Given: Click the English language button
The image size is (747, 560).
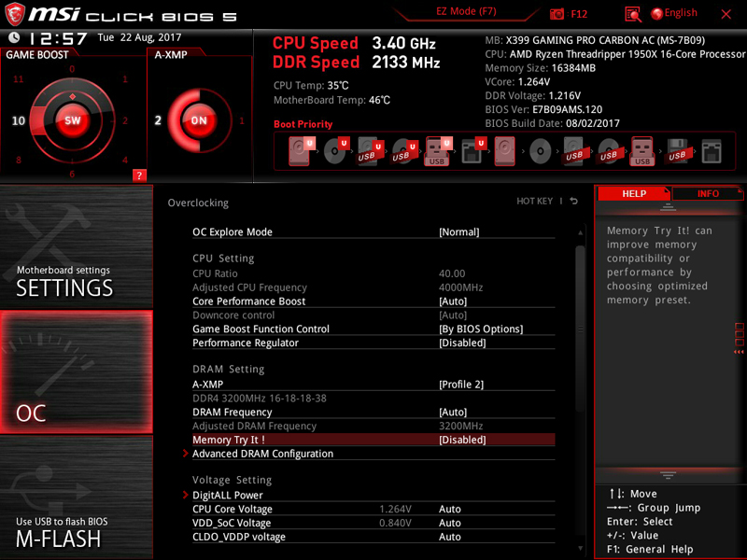Looking at the screenshot, I should pyautogui.click(x=681, y=13).
